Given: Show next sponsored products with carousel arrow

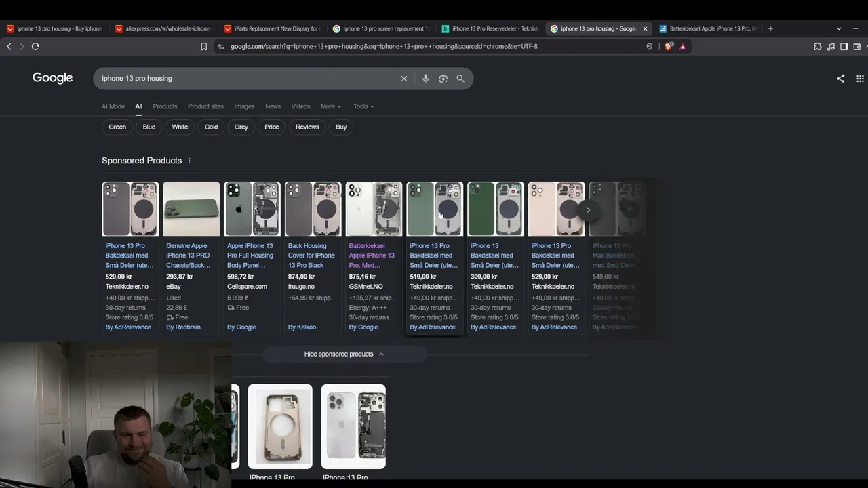Looking at the screenshot, I should pos(588,210).
